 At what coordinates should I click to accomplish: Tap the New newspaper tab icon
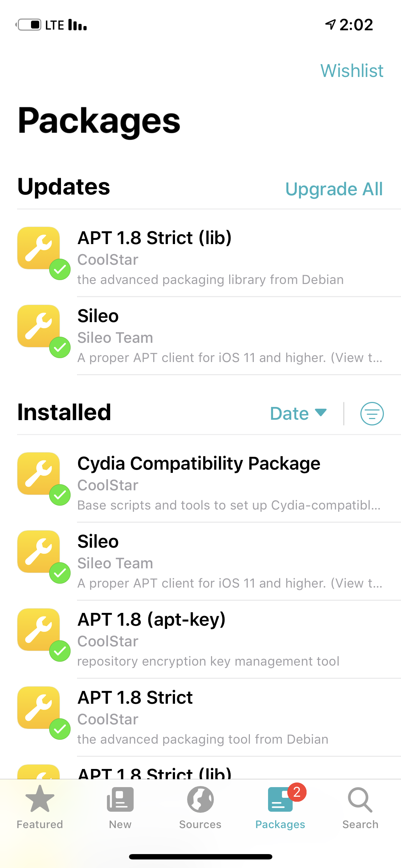(120, 799)
